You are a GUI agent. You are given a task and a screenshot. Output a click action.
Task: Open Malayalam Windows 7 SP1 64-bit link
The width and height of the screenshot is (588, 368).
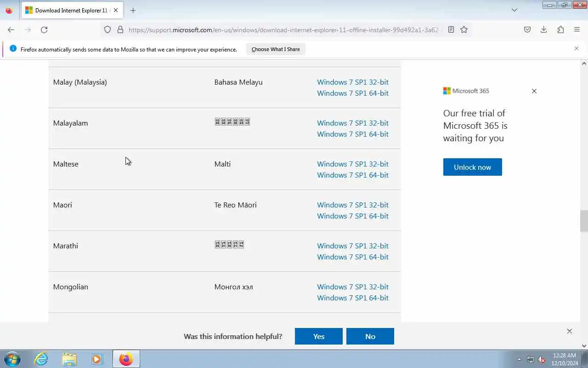(x=353, y=134)
